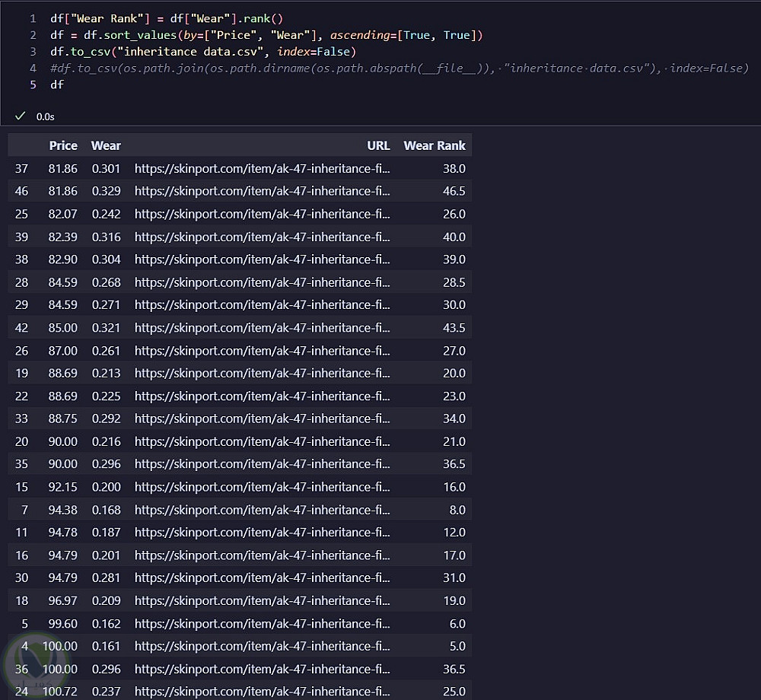Click price 88.75 in row 33
Image resolution: width=761 pixels, height=700 pixels.
tap(62, 418)
